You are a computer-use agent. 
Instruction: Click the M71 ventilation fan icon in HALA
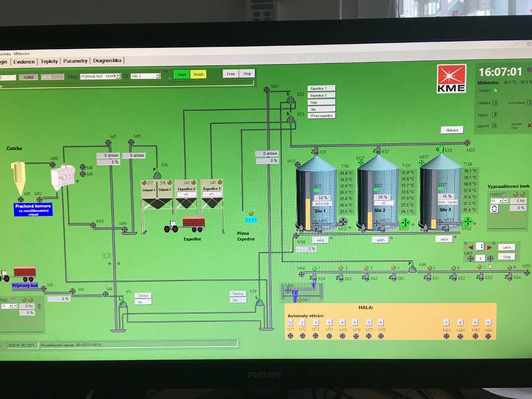coord(289,336)
